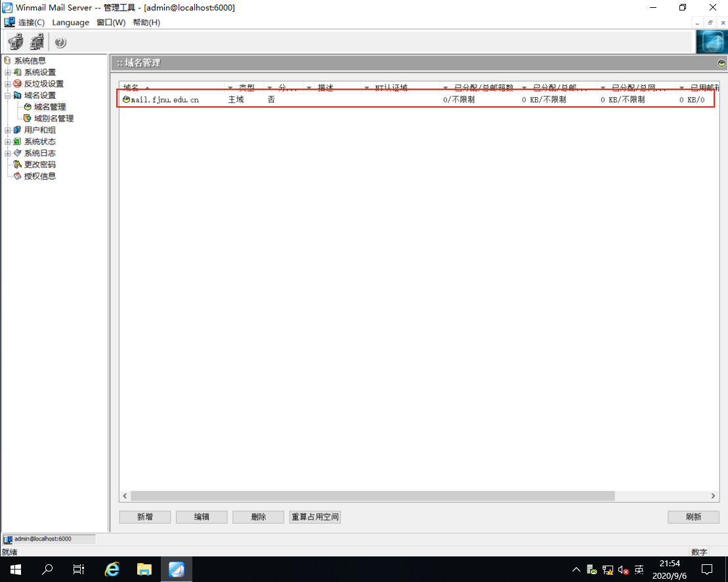This screenshot has width=728, height=582.
Task: Click the 英 input method indicator
Action: [639, 570]
